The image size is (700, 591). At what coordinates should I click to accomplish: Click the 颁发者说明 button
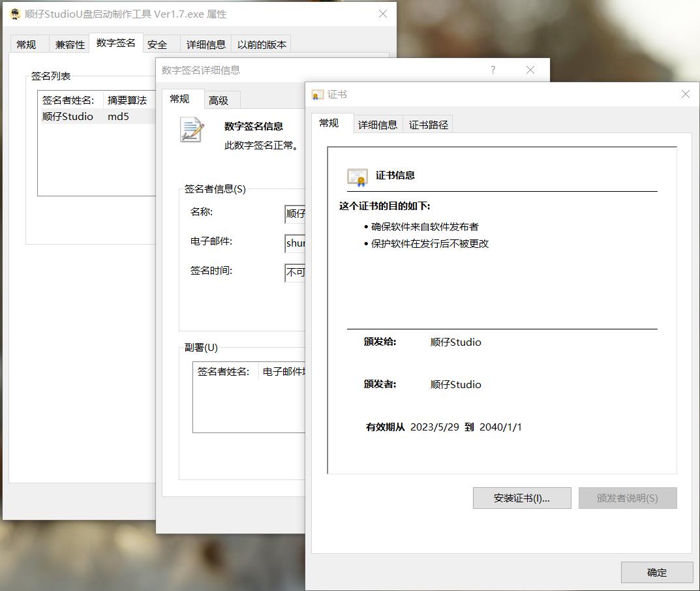point(628,498)
